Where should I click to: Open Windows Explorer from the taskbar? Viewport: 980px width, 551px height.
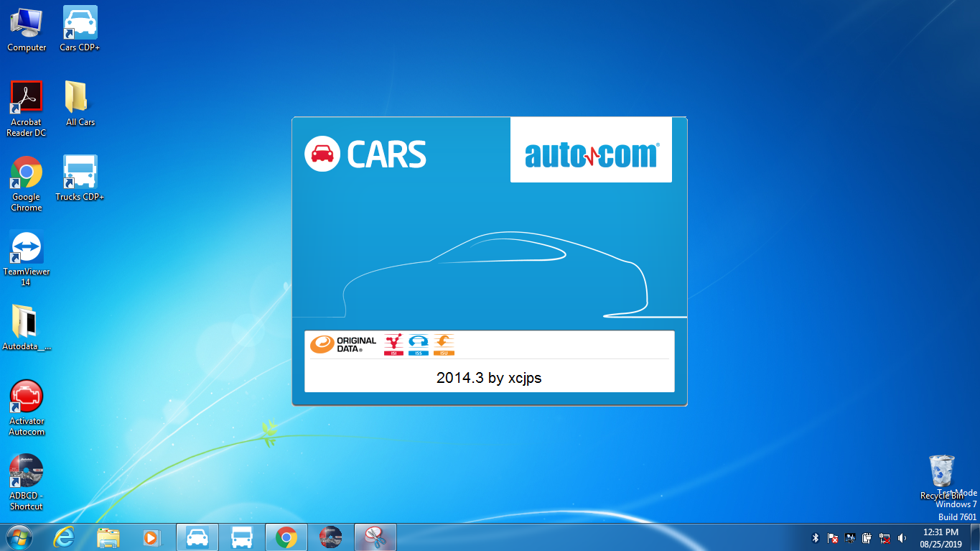tap(108, 537)
